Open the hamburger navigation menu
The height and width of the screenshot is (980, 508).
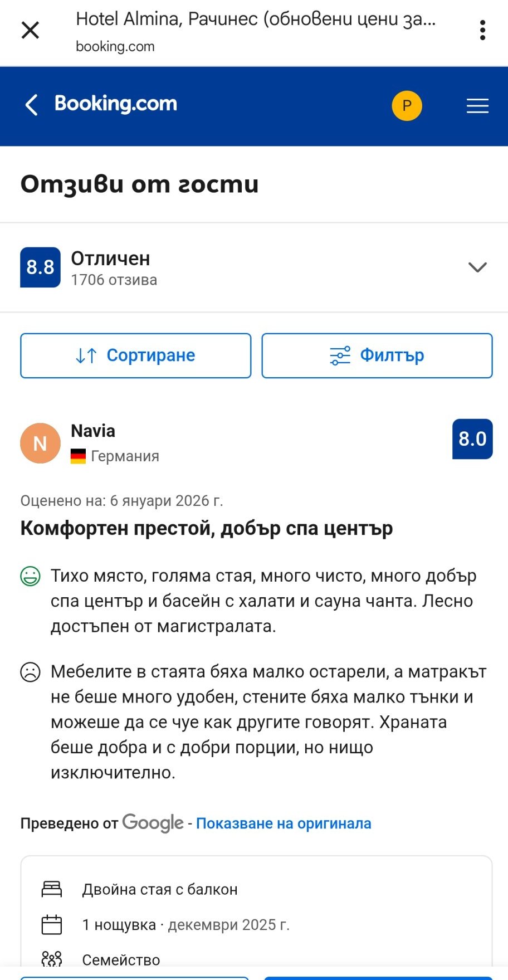tap(477, 106)
